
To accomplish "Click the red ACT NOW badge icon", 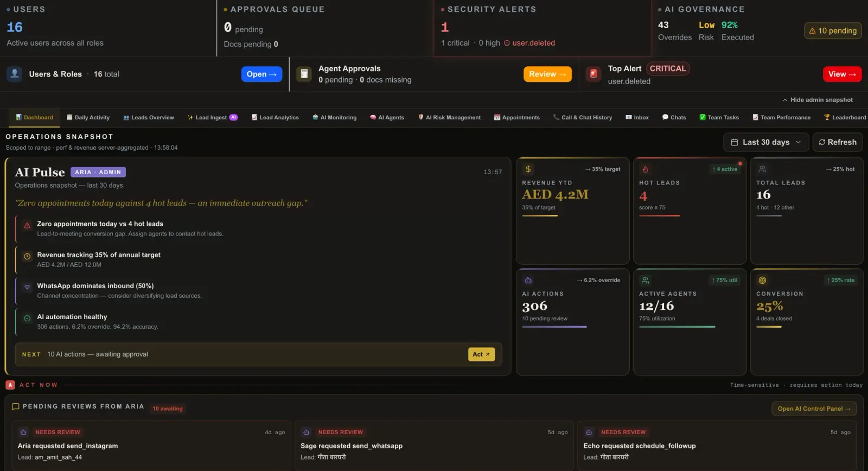I will (10, 385).
